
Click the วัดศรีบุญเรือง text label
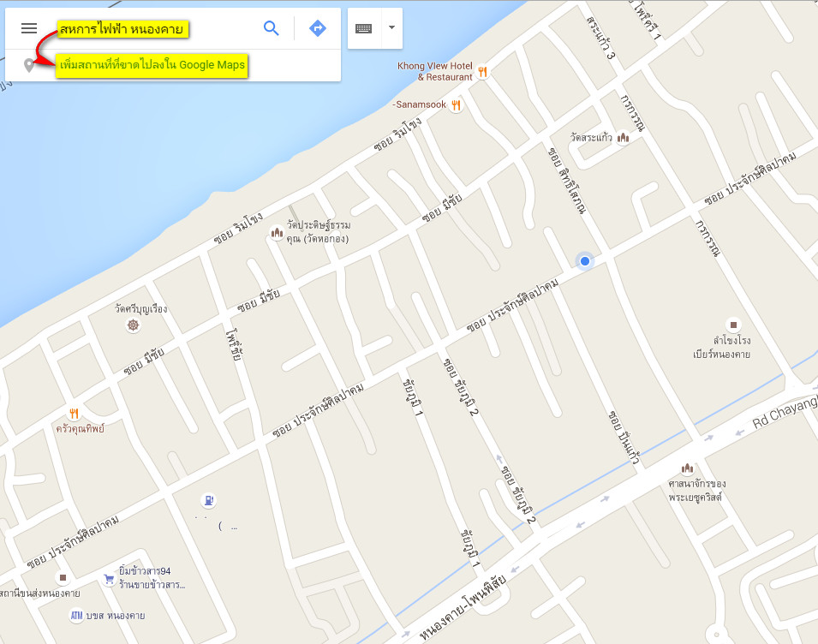(140, 308)
